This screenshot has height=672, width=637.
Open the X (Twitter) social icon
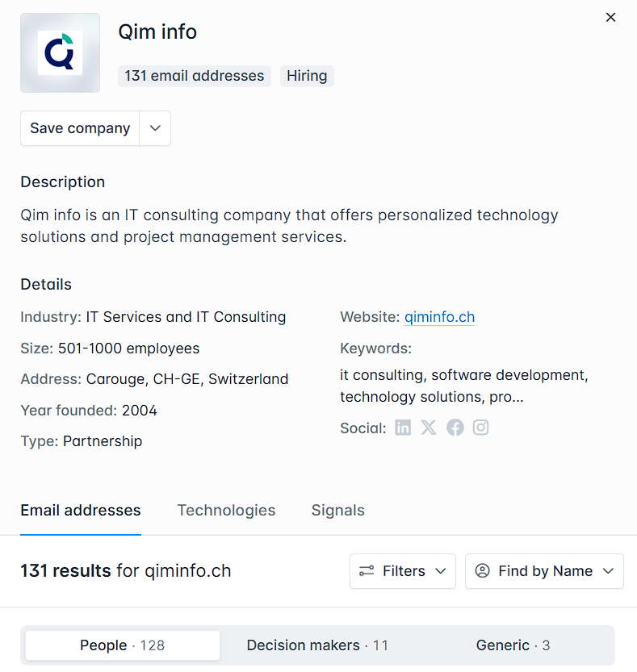point(429,428)
